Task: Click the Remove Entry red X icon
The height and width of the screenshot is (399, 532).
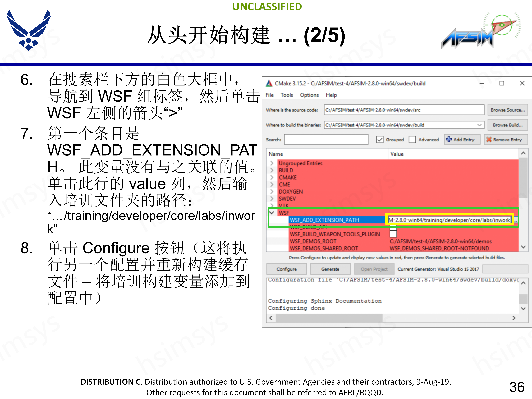Action: tap(489, 140)
